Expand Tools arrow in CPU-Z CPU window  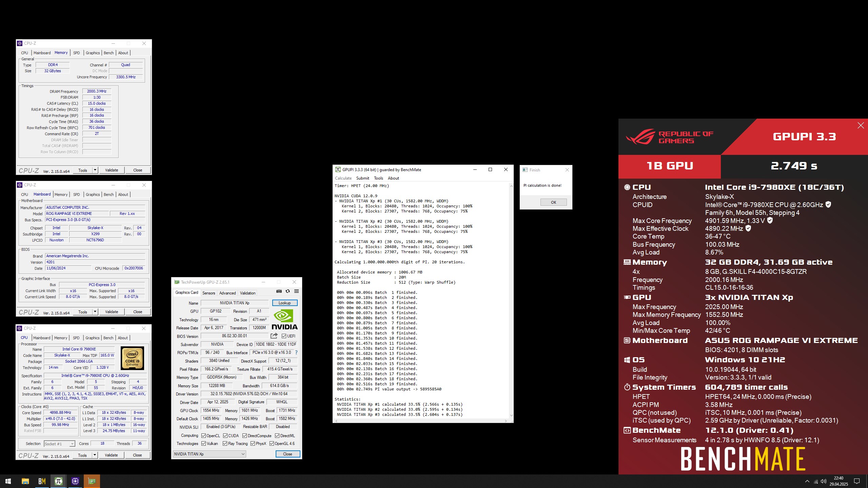95,455
